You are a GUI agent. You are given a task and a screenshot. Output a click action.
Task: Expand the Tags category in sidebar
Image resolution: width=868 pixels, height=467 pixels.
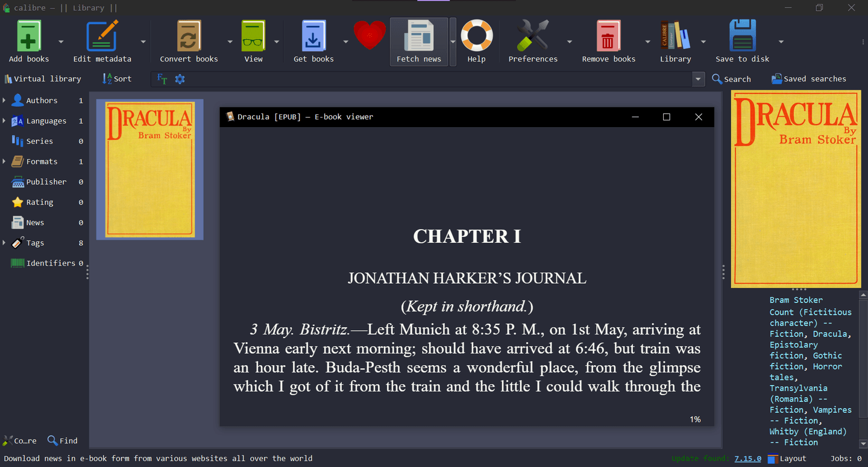[x=4, y=243]
